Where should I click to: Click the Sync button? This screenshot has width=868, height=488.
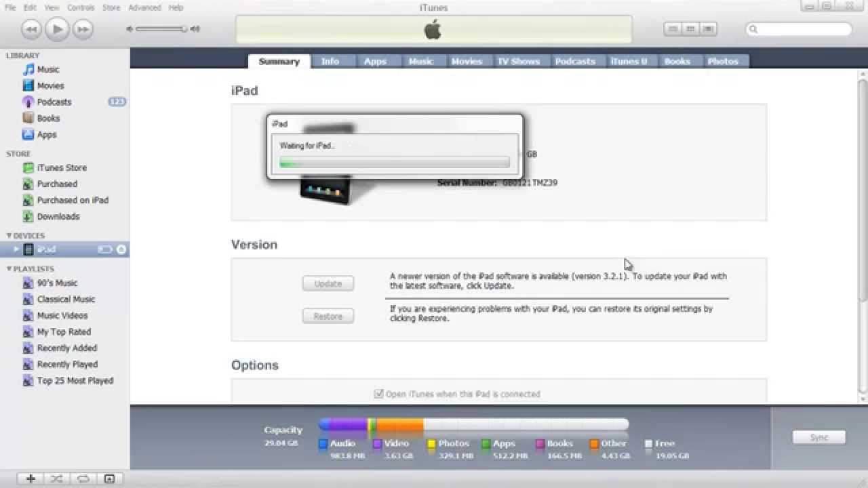point(819,437)
